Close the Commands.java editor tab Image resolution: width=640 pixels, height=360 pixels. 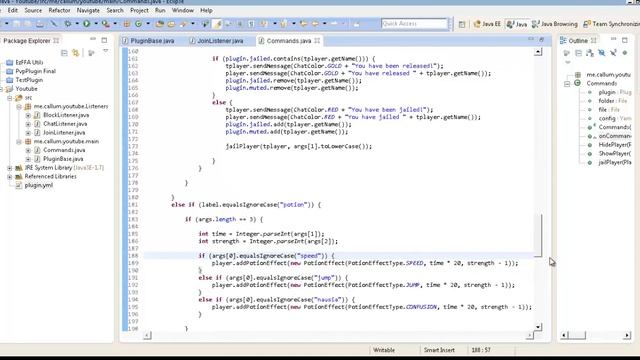(x=317, y=40)
